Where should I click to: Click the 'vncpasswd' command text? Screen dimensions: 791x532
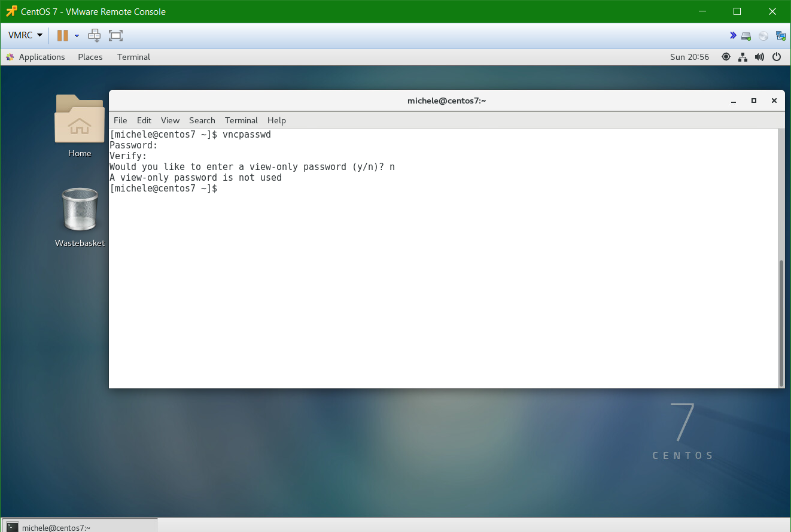[247, 135]
